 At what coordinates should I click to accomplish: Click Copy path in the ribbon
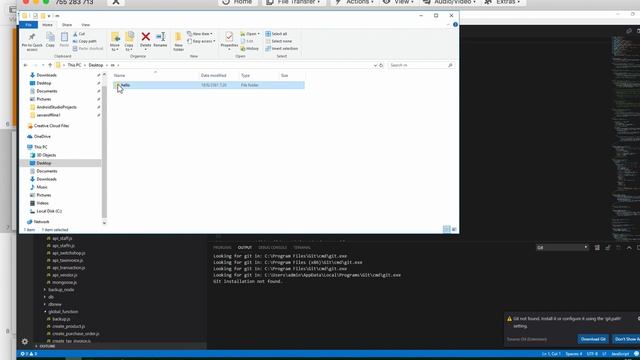click(85, 41)
